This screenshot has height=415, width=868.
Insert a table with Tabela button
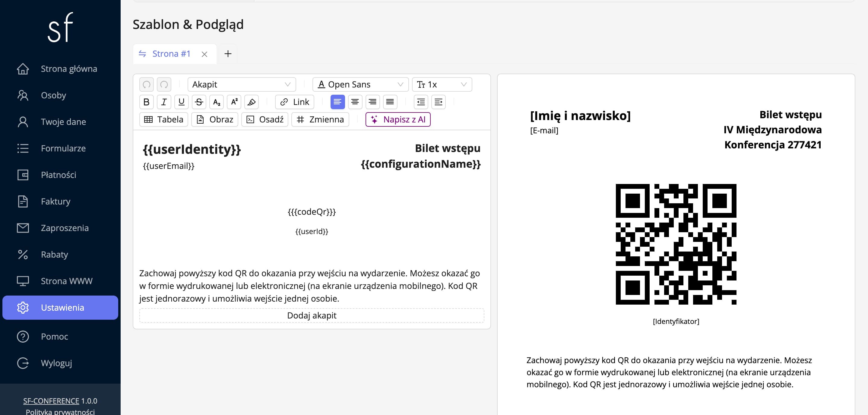point(164,119)
